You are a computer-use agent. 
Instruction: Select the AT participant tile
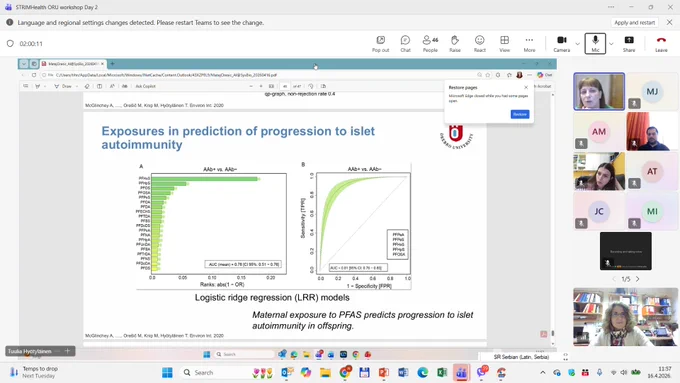click(652, 171)
